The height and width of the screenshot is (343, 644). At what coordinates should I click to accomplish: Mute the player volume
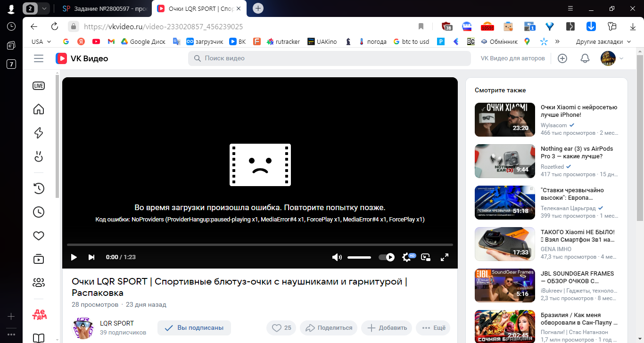click(x=337, y=257)
